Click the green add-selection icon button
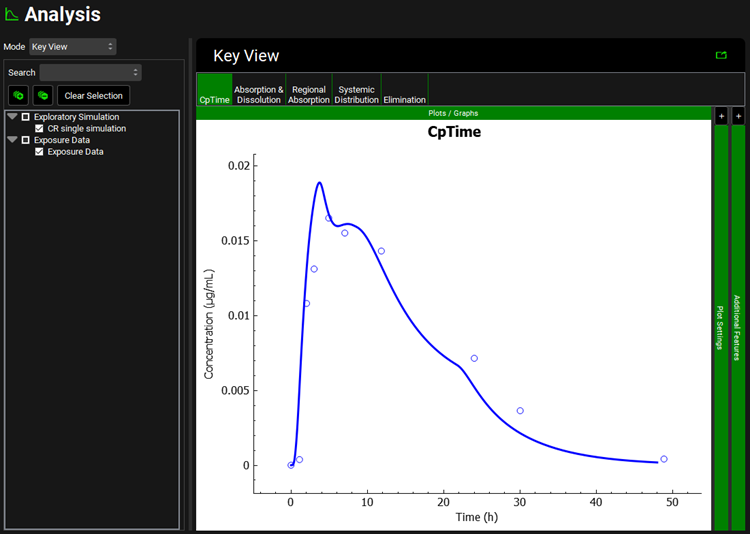Viewport: 750px width, 534px height. pyautogui.click(x=18, y=96)
